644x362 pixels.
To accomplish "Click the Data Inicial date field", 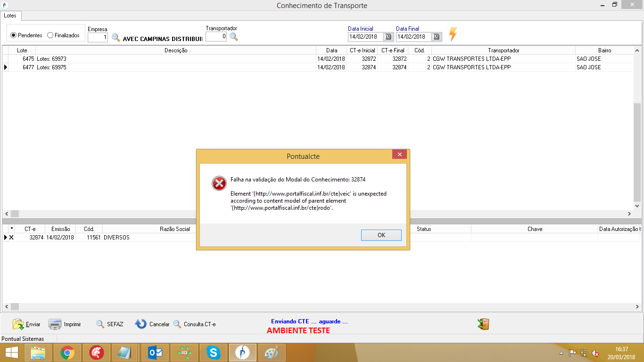I will pos(366,37).
